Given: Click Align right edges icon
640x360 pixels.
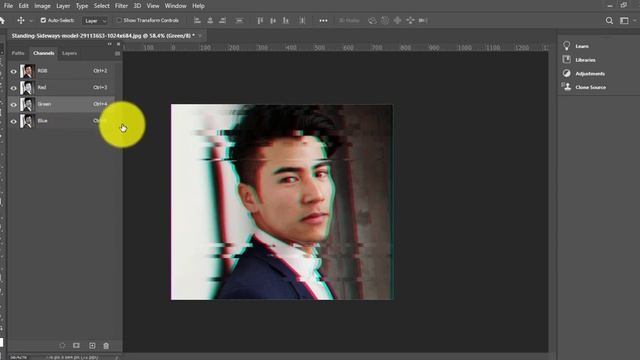Looking at the screenshot, I should point(223,20).
